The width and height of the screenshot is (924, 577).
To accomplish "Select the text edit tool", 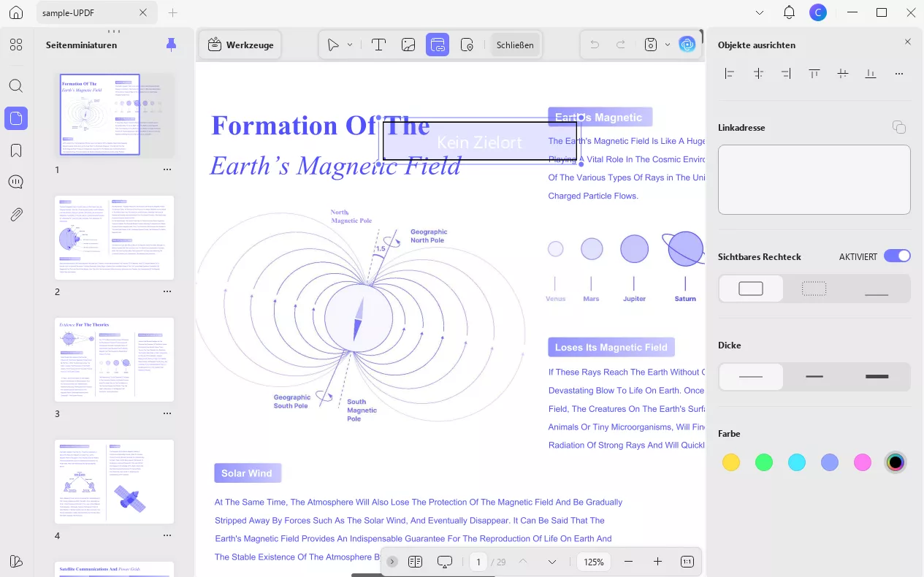I will pyautogui.click(x=378, y=45).
